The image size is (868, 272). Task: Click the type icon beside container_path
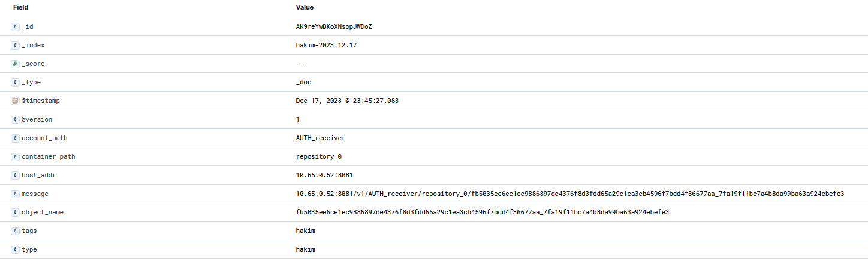(15, 157)
